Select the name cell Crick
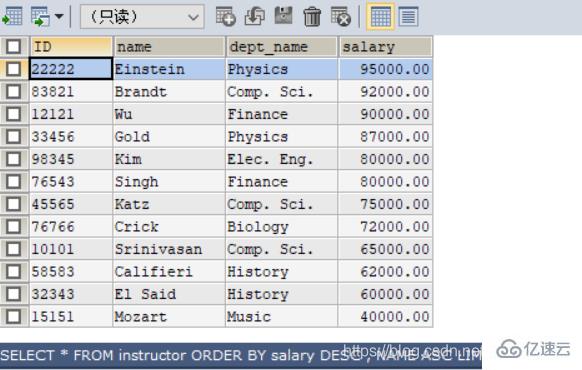Viewport: 582px width, 370px height. pos(169,227)
